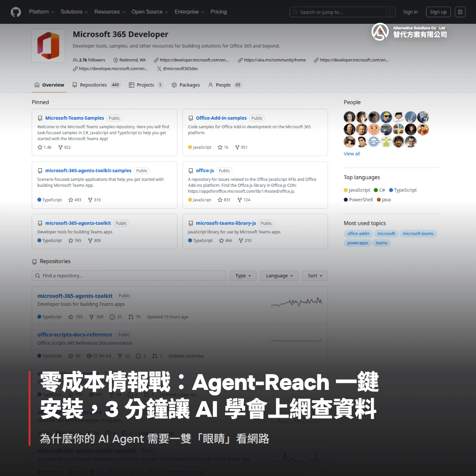The width and height of the screenshot is (476, 476).
Task: Select the powerapps topic tag
Action: pyautogui.click(x=358, y=243)
